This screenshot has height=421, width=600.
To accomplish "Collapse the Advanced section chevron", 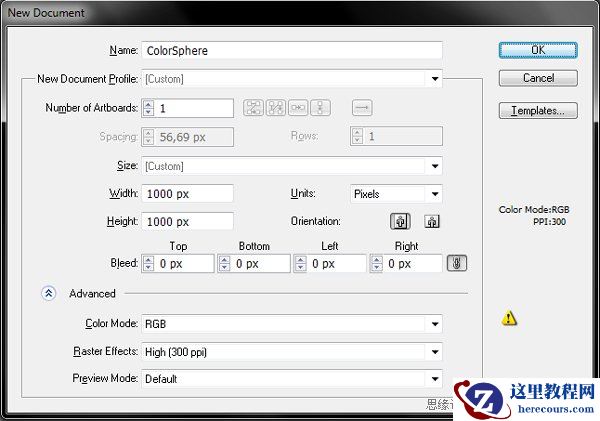I will click(x=49, y=294).
